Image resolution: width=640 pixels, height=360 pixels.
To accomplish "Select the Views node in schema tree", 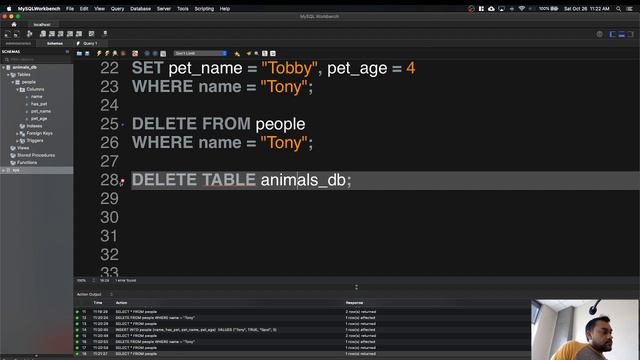I will pyautogui.click(x=23, y=148).
